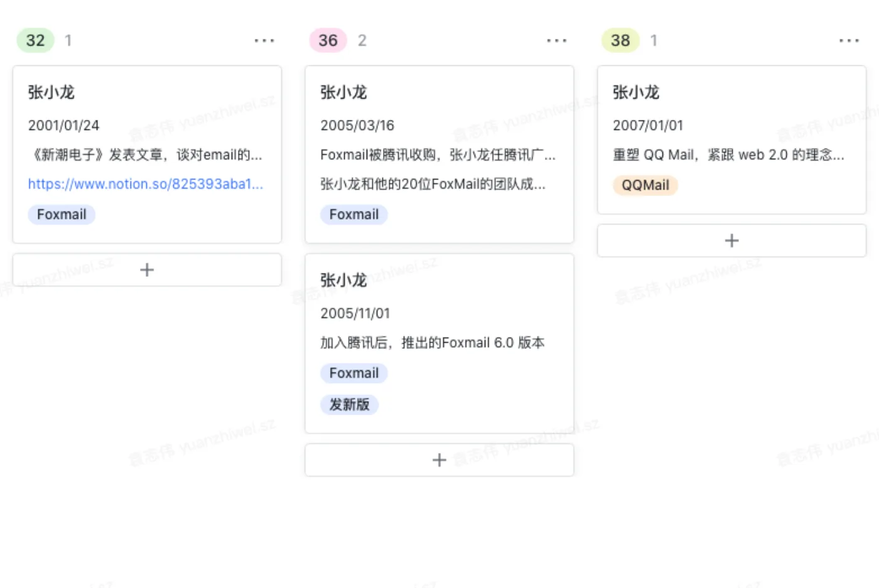The width and height of the screenshot is (879, 588).
Task: Click the green 32 group label
Action: point(35,41)
